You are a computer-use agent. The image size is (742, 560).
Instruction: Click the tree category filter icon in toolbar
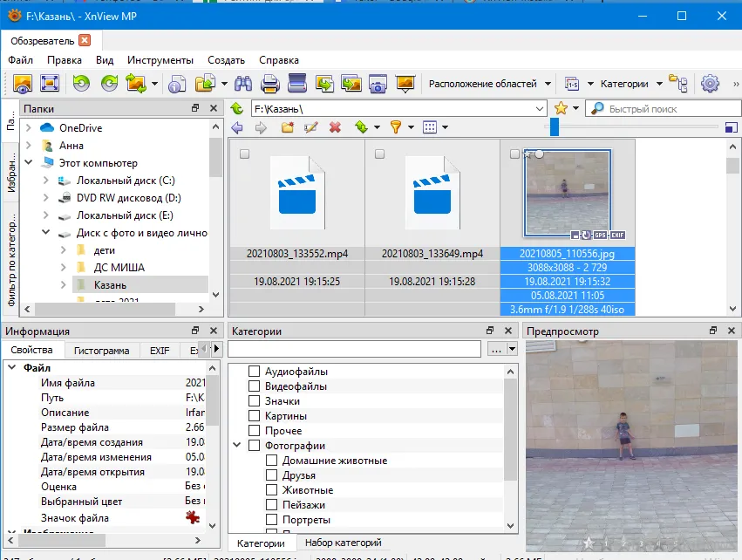tap(678, 84)
